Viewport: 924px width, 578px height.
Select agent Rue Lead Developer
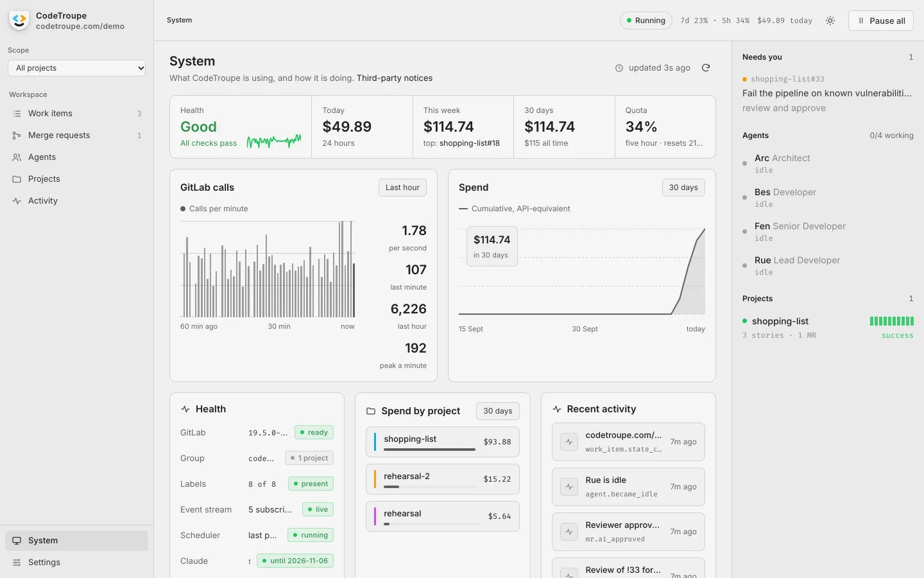click(x=828, y=265)
